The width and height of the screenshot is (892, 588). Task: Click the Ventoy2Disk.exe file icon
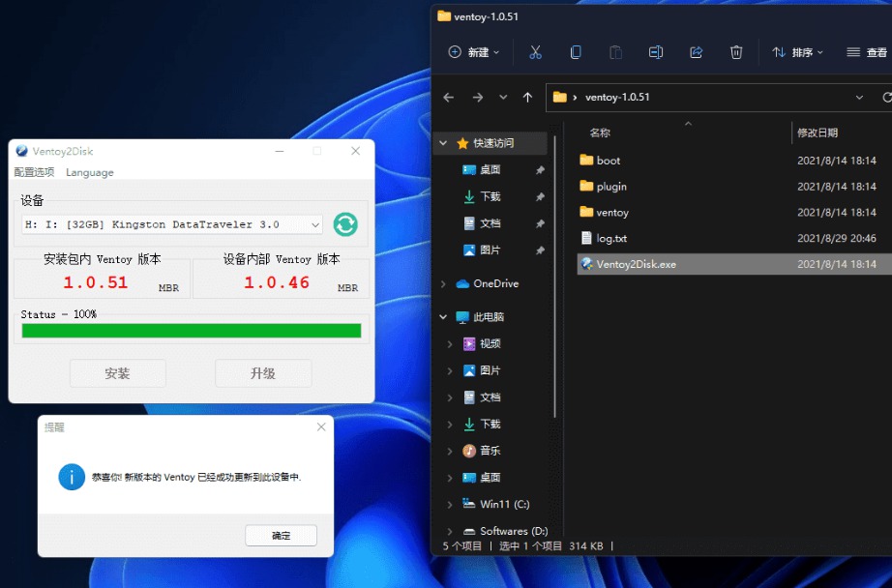coord(586,263)
